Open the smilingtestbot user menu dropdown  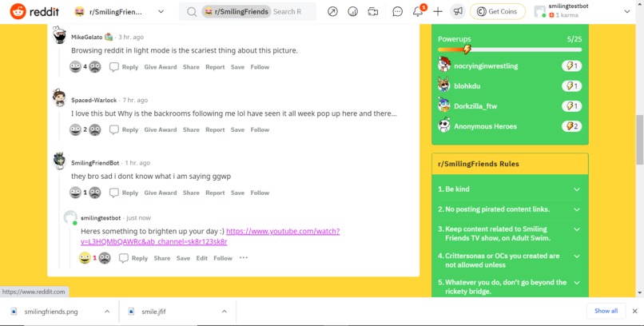pos(582,11)
